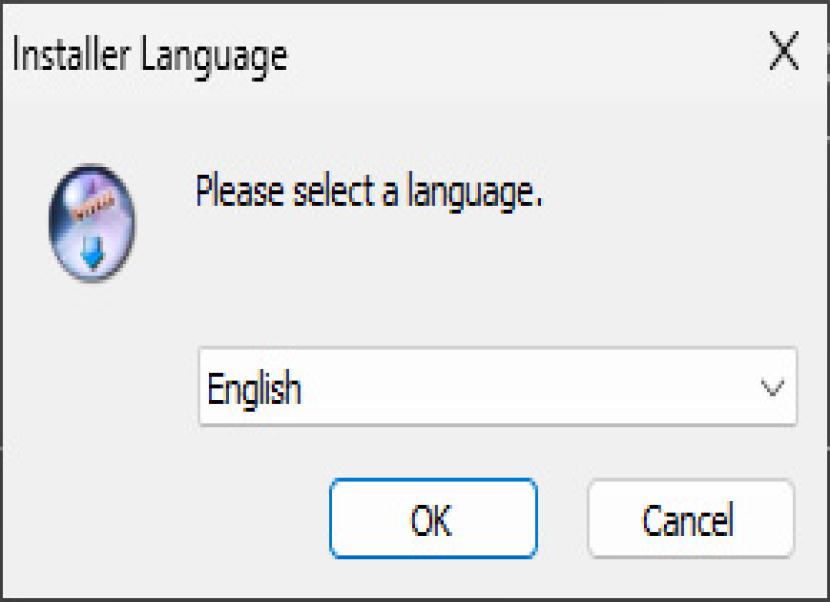
Task: Click the NSIS setup icon with blue arrow
Action: tap(92, 222)
